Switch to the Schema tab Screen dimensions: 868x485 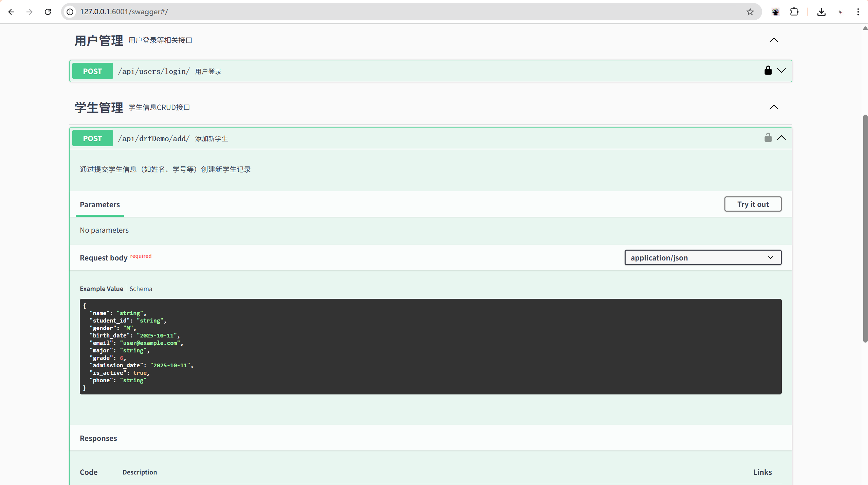pos(141,289)
